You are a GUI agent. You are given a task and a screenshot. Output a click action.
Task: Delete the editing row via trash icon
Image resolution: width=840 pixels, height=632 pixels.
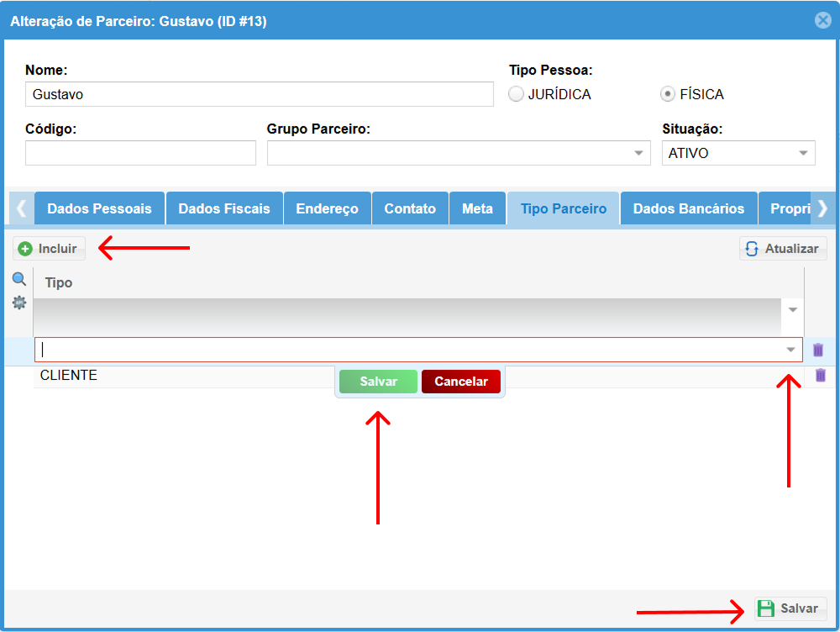(x=818, y=350)
